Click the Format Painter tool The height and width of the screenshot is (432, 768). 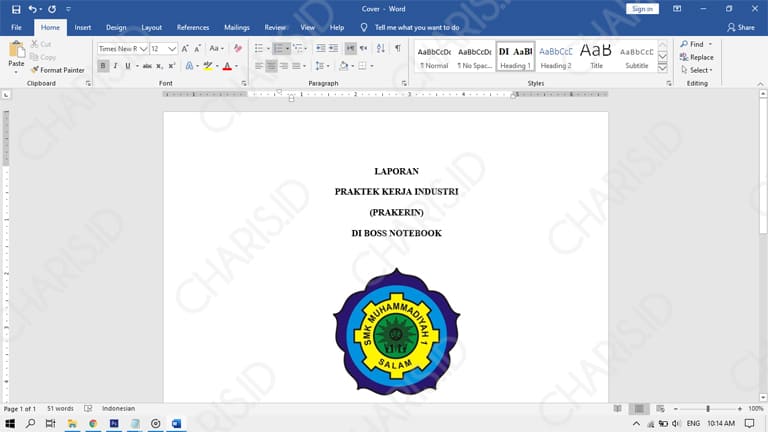point(57,70)
